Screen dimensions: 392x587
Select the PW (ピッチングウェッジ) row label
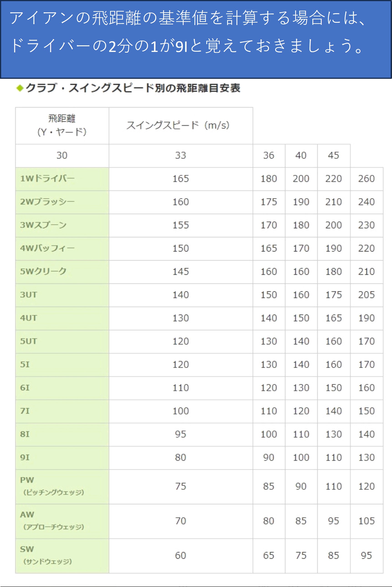[x=52, y=486]
